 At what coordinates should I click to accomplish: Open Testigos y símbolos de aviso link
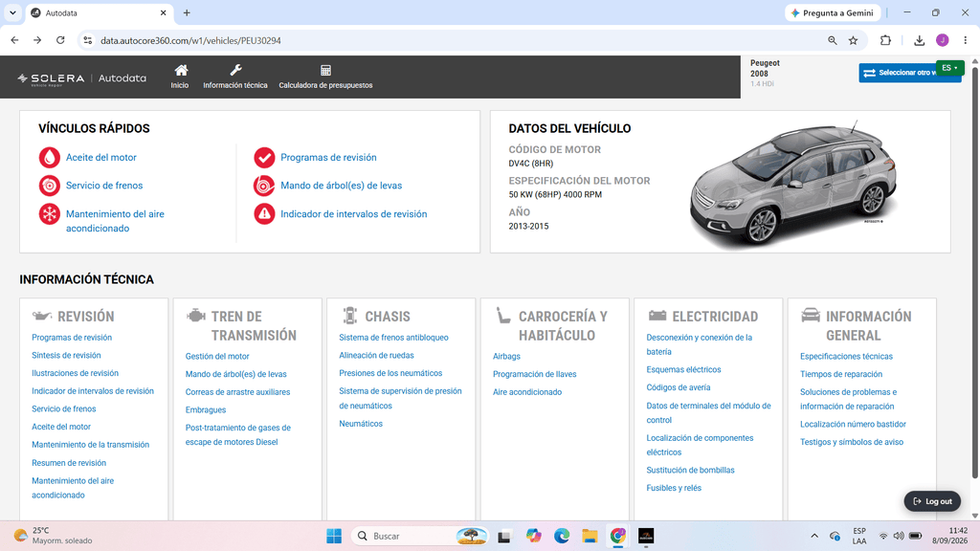[852, 442]
